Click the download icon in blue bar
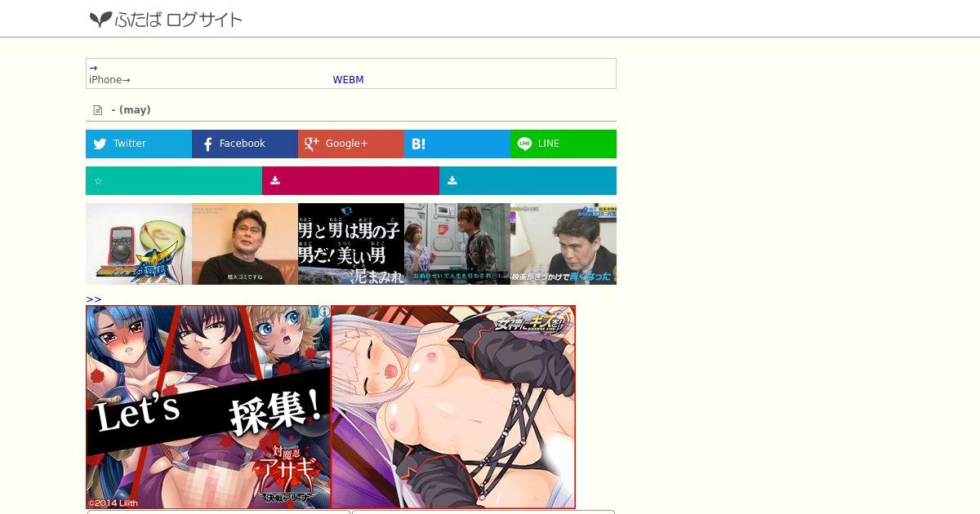The height and width of the screenshot is (514, 980). pos(452,181)
